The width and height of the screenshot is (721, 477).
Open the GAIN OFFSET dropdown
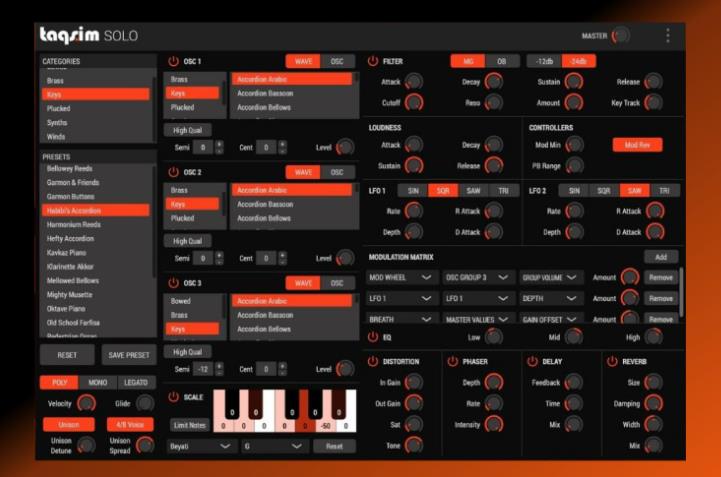pos(550,319)
